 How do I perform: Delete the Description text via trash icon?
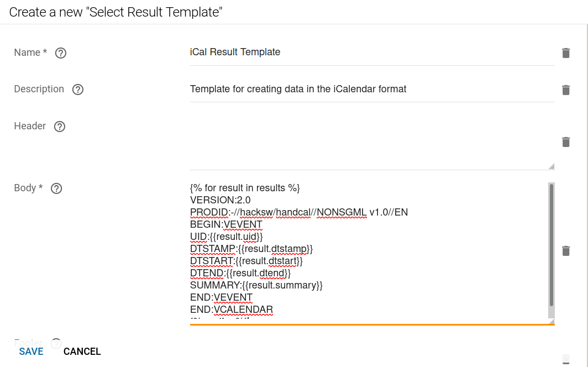[566, 90]
